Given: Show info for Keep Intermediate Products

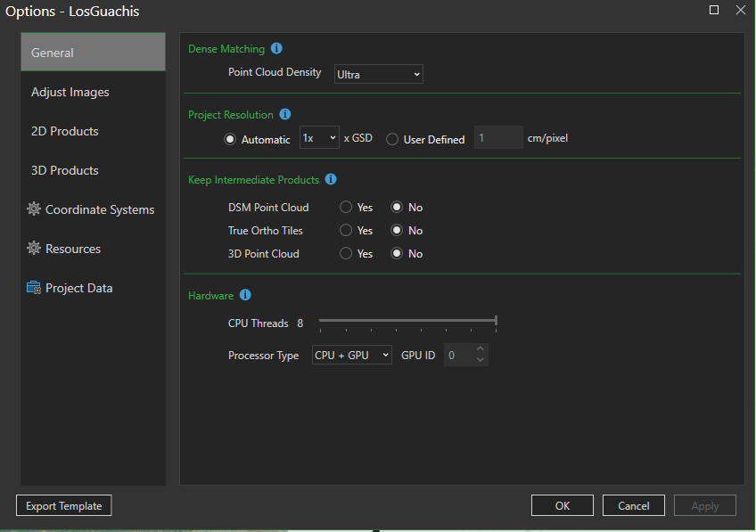Looking at the screenshot, I should coord(331,179).
